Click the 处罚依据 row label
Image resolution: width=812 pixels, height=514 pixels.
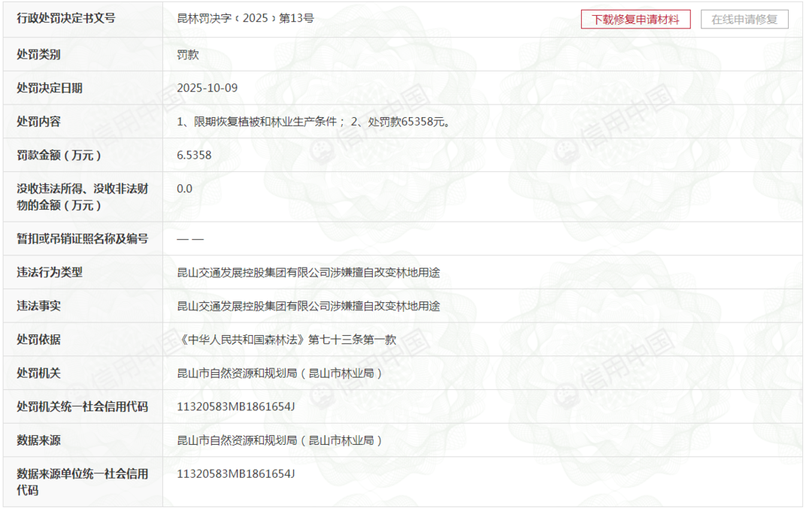pos(38,340)
